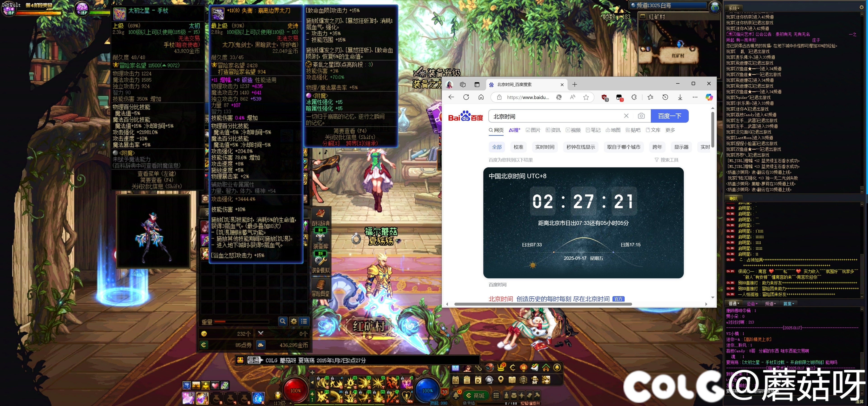Clear the Baidu search box with X
Screen dimensions: 868x406
tap(626, 116)
